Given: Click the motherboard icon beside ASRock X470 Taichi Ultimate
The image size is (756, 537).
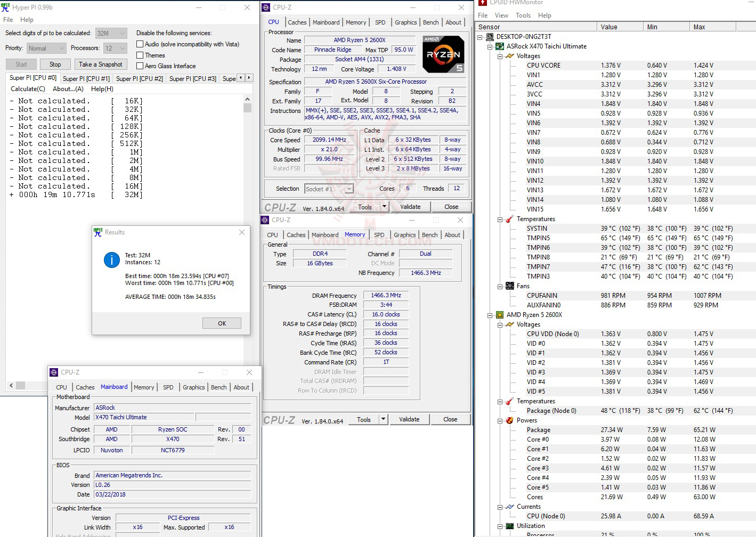Looking at the screenshot, I should [500, 46].
